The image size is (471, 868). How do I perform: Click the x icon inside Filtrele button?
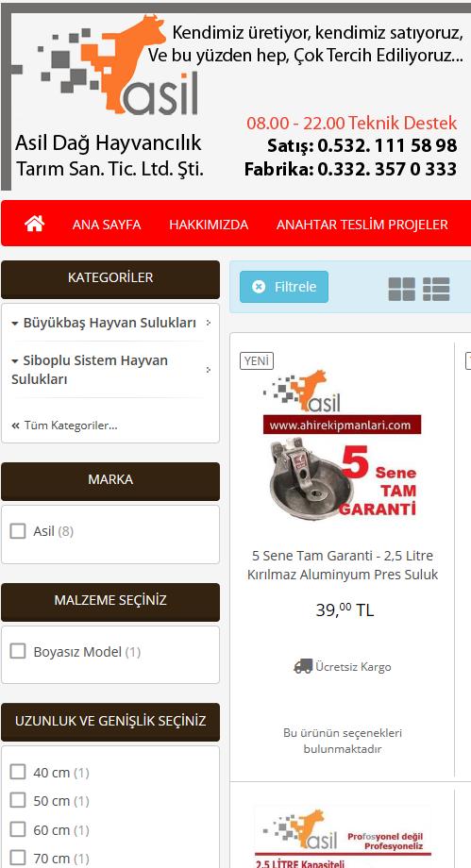pyautogui.click(x=259, y=286)
